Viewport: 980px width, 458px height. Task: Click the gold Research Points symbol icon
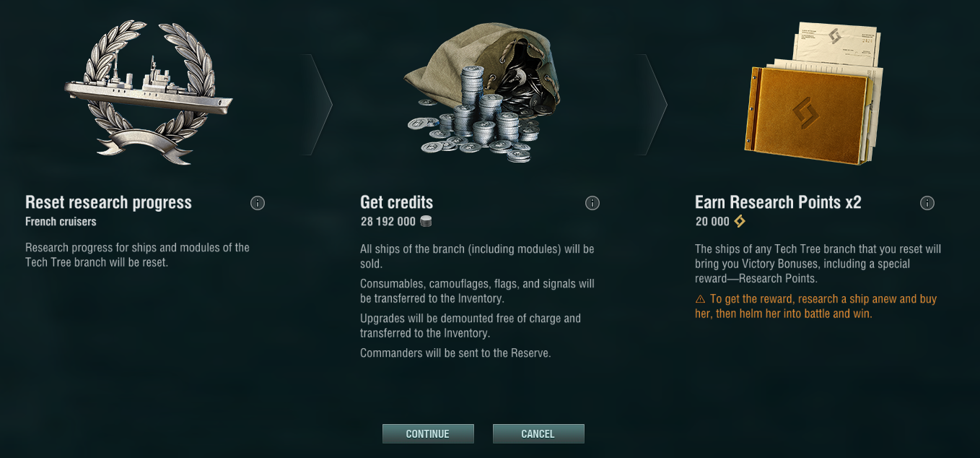[x=740, y=221]
